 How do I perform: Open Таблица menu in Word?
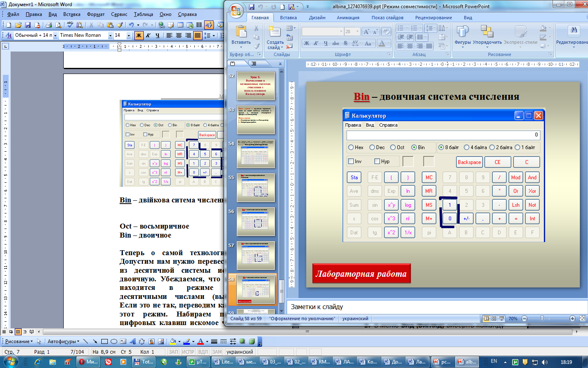tap(143, 14)
